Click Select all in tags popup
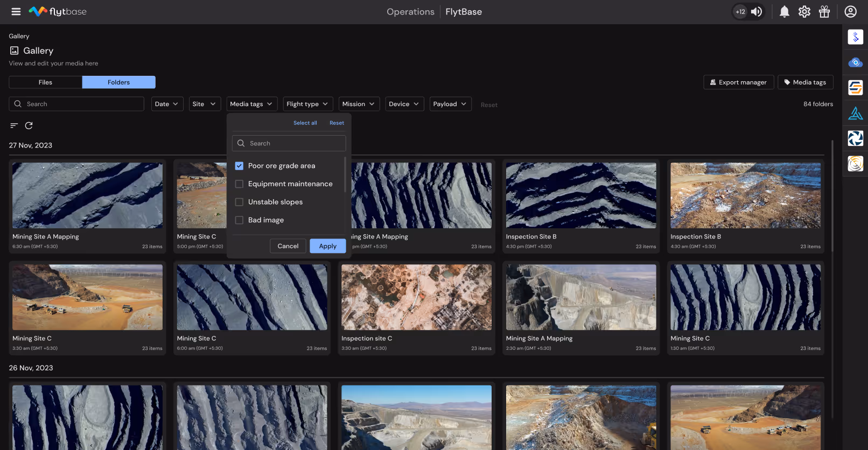 point(305,123)
